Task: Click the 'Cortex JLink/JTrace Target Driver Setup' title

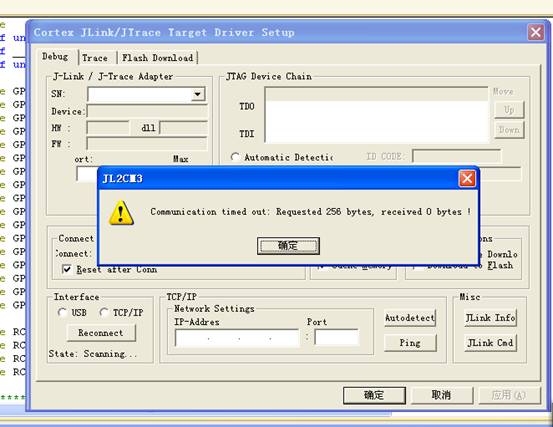Action: coord(164,32)
